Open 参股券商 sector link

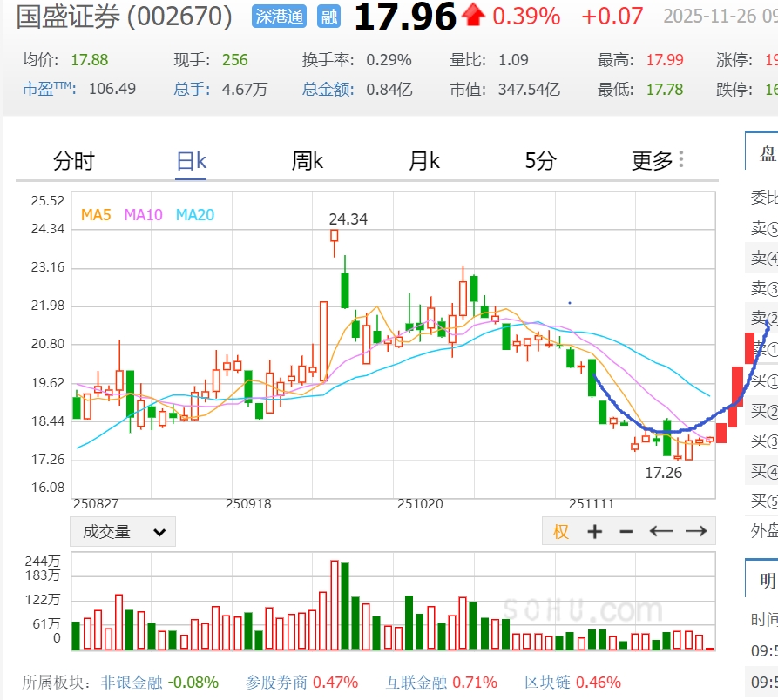276,683
